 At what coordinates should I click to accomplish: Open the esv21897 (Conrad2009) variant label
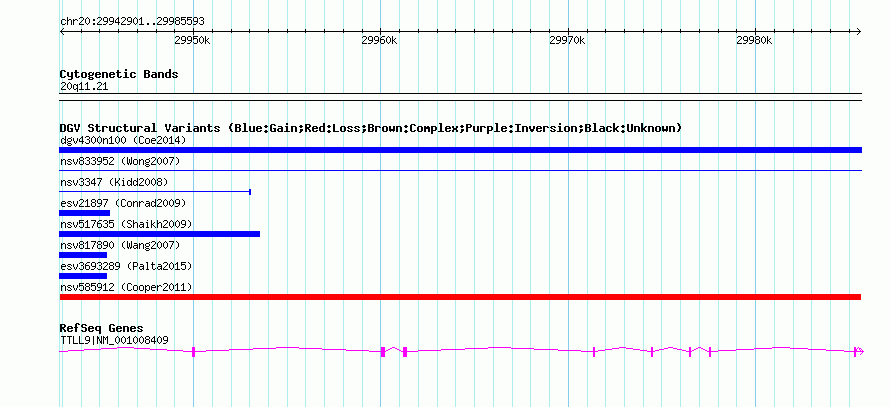(x=123, y=203)
